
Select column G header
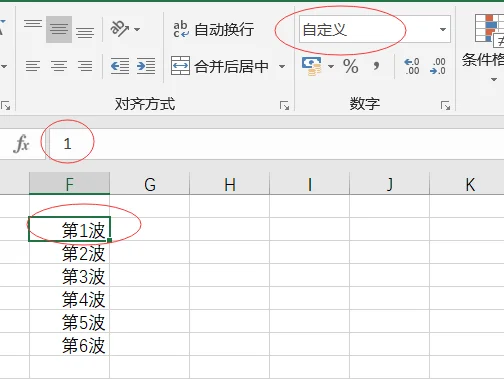150,183
